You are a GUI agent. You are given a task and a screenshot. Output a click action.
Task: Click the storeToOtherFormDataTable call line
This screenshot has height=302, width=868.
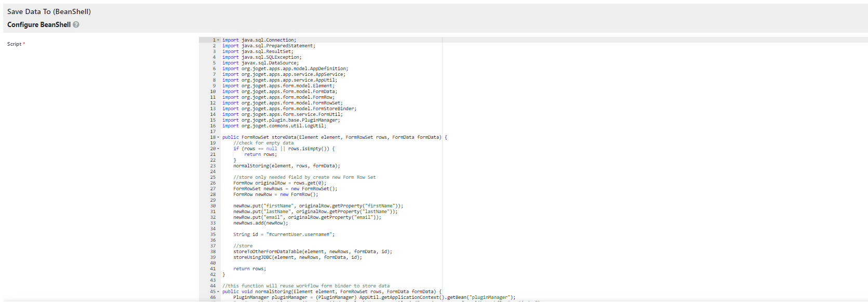click(312, 252)
